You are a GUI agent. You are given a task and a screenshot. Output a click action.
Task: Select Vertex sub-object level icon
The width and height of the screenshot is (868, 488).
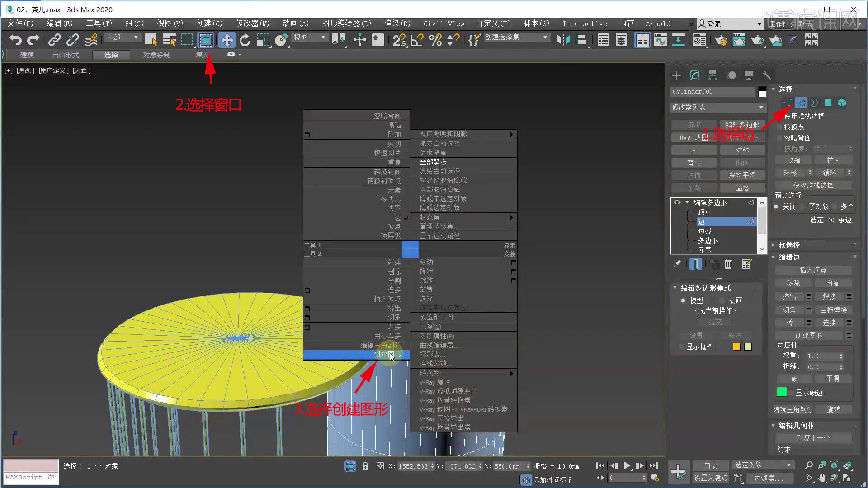pos(787,103)
